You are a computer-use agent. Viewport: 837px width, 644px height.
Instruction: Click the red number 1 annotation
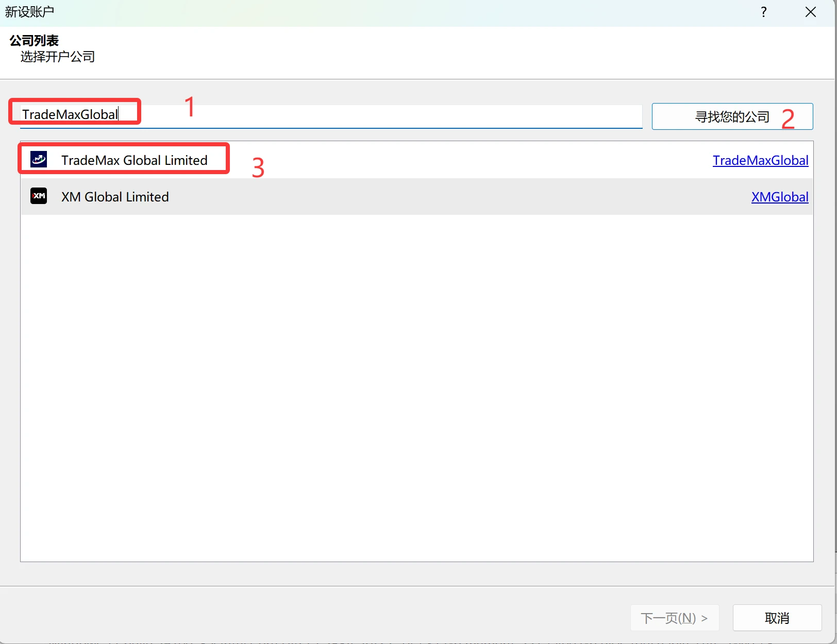point(190,107)
